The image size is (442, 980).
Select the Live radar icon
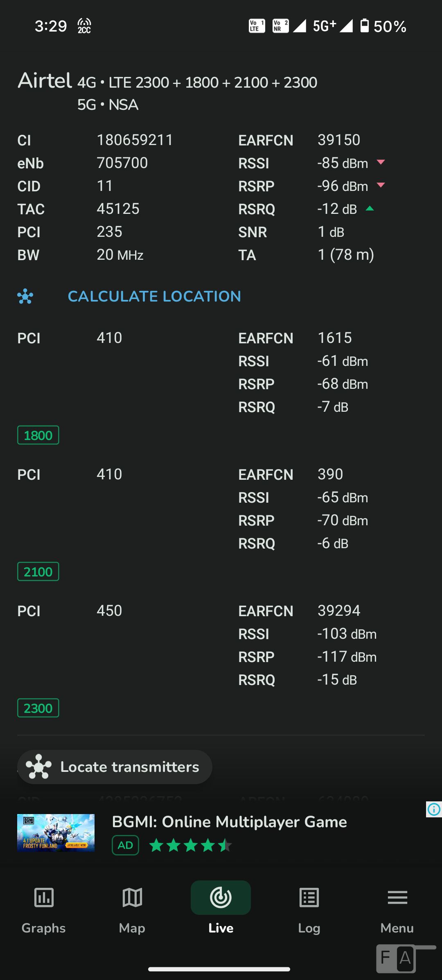point(221,898)
